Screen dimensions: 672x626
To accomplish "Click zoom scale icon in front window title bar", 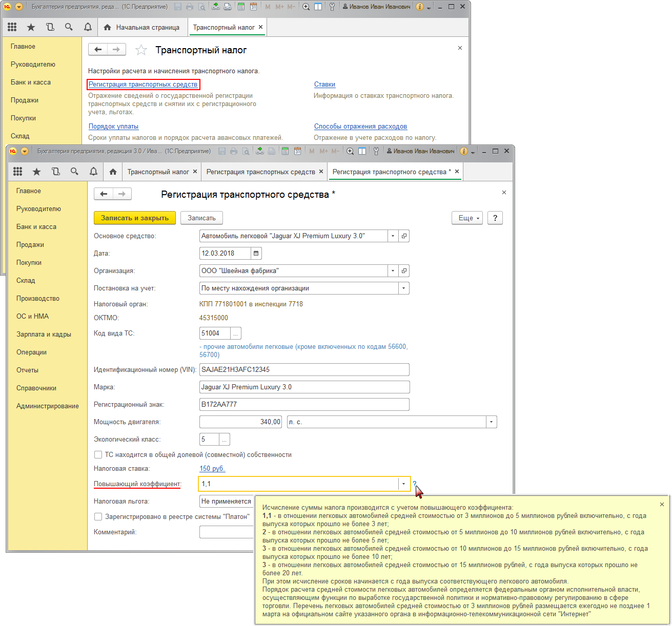I will click(350, 151).
